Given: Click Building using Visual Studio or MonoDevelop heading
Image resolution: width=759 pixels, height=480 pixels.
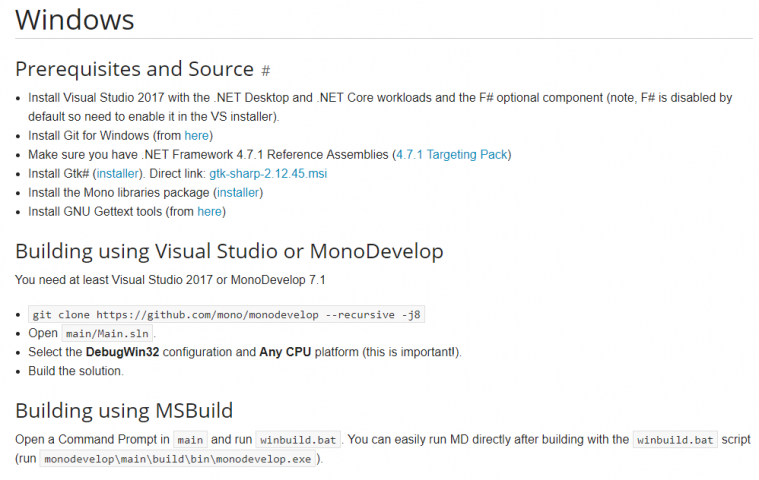Looking at the screenshot, I should pos(229,252).
